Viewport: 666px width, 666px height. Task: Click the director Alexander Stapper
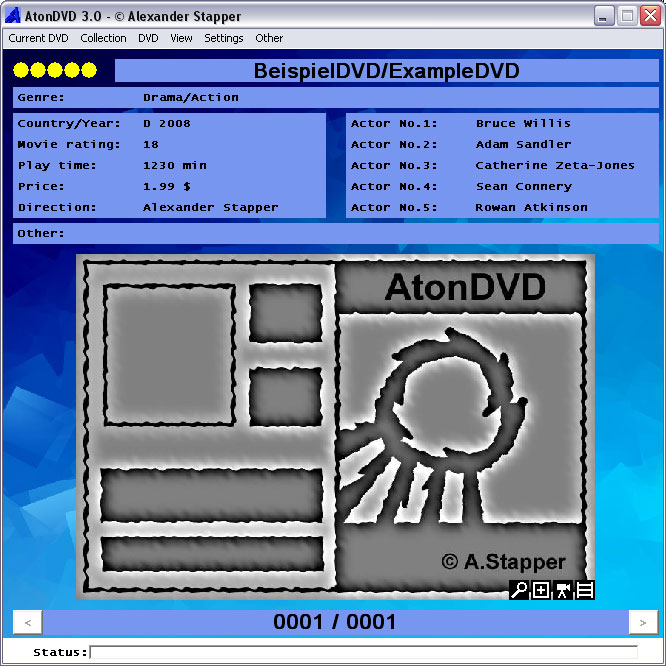point(211,207)
